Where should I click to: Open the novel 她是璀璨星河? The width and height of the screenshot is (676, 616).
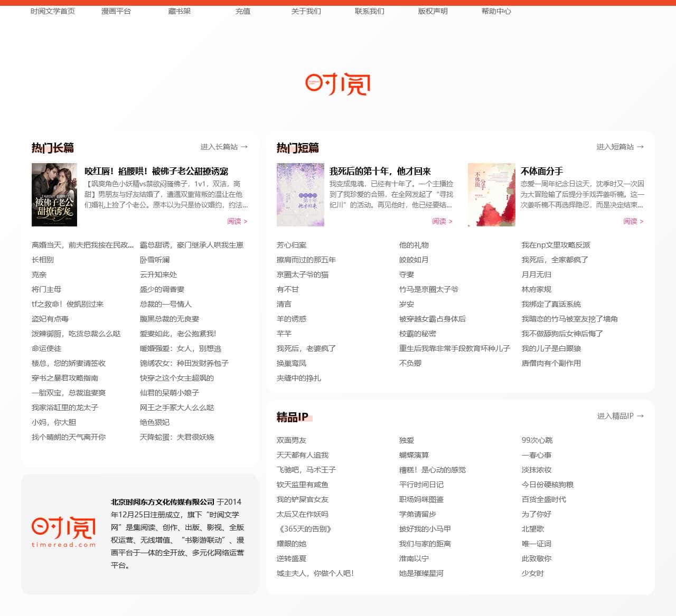[420, 573]
